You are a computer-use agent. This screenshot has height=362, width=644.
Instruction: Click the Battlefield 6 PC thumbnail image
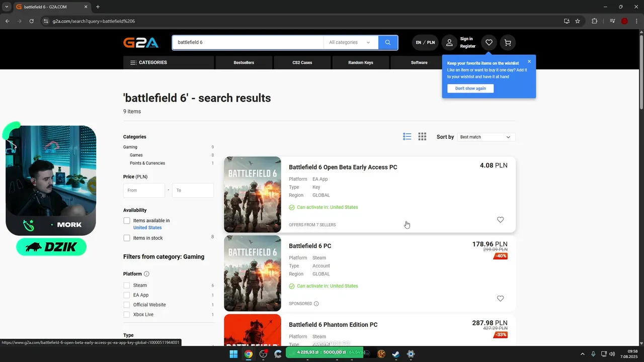[253, 274]
